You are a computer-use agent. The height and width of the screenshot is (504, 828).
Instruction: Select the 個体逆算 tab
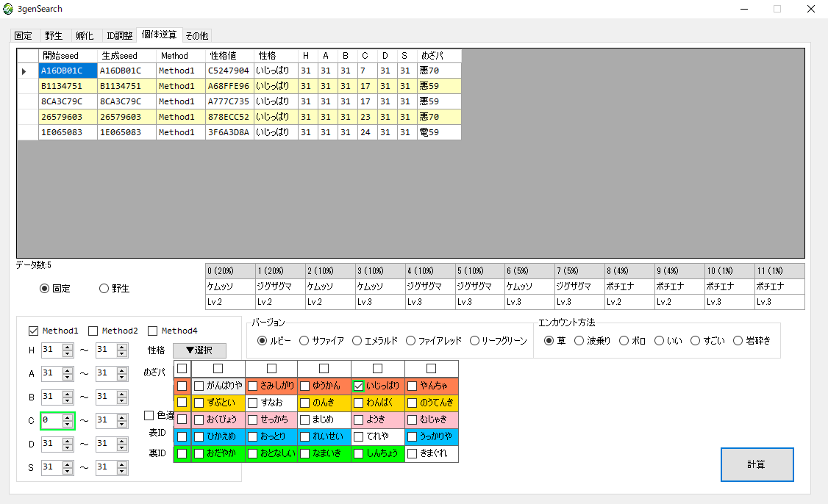coord(159,35)
